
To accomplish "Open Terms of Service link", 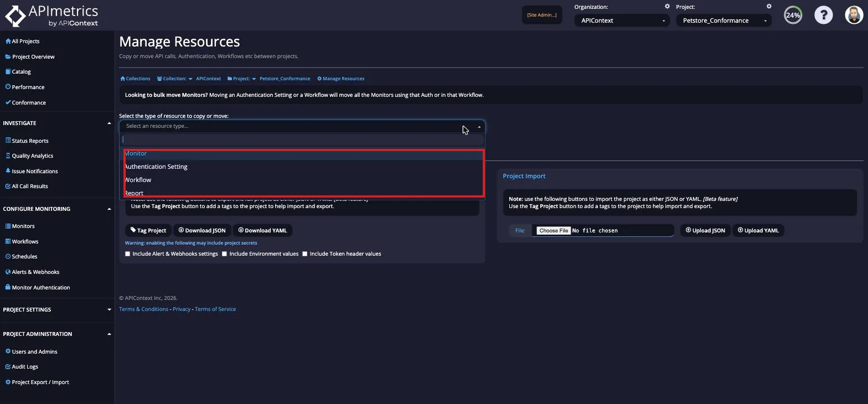I will (x=215, y=309).
